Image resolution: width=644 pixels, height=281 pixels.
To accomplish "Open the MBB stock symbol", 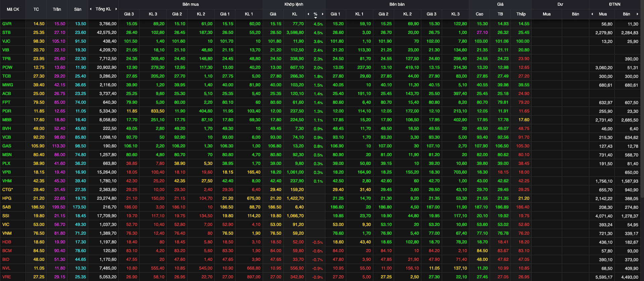I will pyautogui.click(x=7, y=120).
